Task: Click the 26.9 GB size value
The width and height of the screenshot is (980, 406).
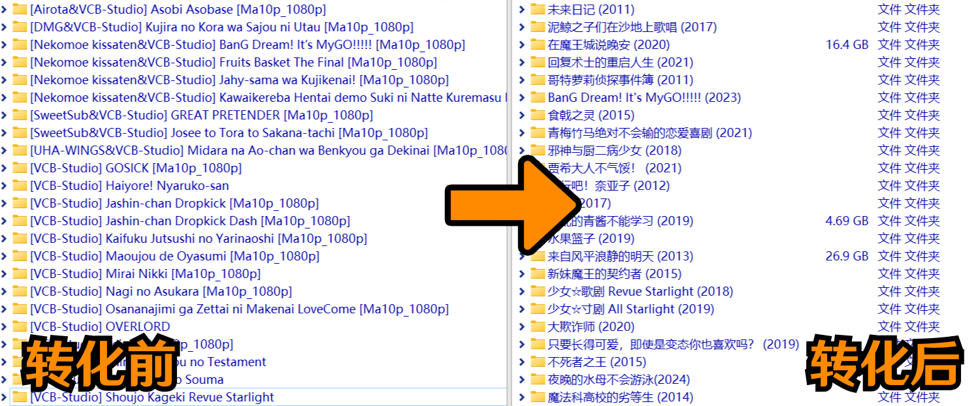Action: [847, 257]
